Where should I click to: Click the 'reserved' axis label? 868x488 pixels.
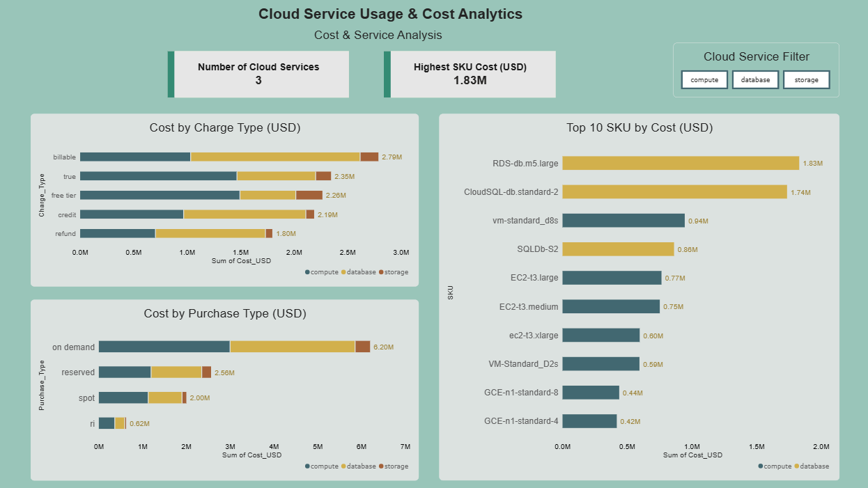click(78, 372)
